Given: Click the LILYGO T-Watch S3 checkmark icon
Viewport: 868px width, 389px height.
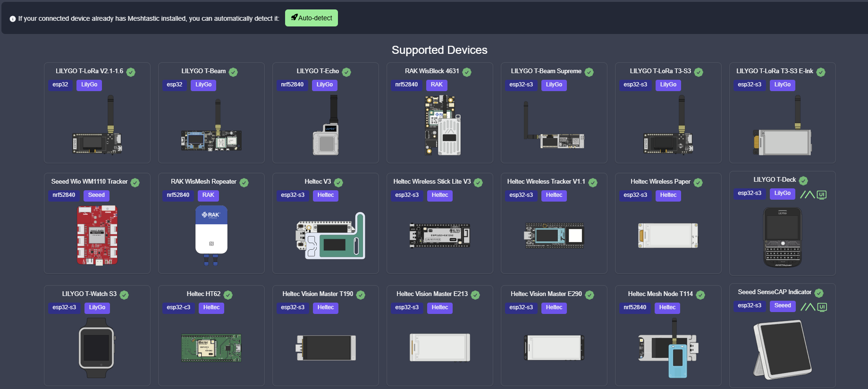Looking at the screenshot, I should (x=124, y=295).
